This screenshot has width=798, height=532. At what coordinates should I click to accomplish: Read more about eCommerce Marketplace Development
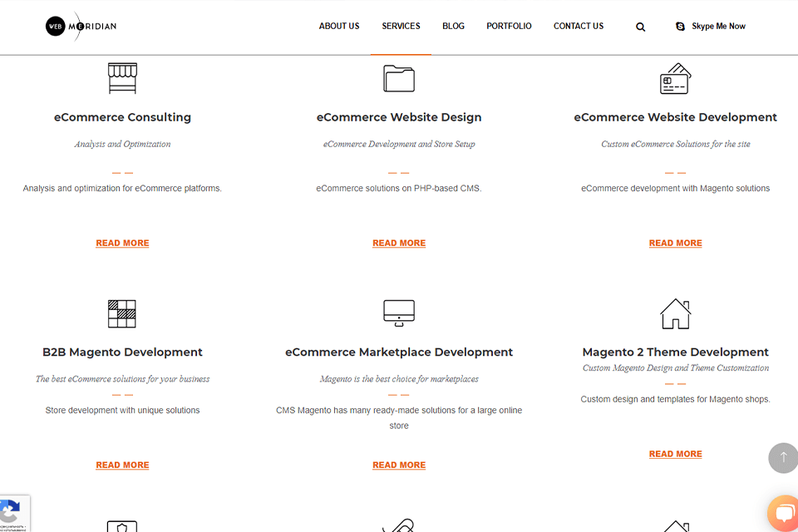[x=399, y=465]
